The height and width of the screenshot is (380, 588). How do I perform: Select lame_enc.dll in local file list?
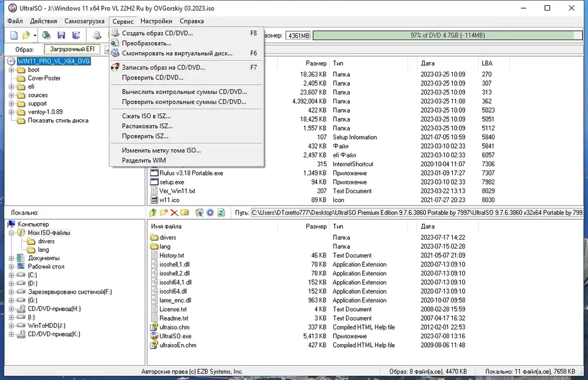[x=175, y=300]
